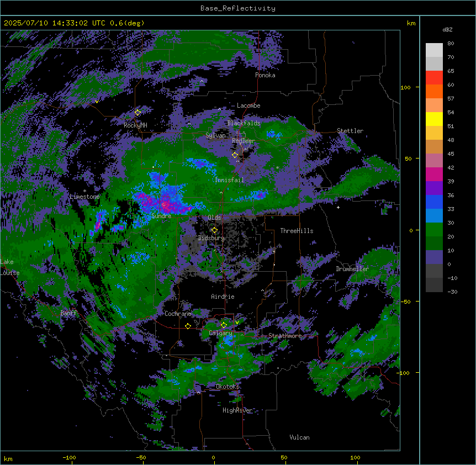Click the -100 tick on the right axis
476x465 pixels.
(404, 373)
